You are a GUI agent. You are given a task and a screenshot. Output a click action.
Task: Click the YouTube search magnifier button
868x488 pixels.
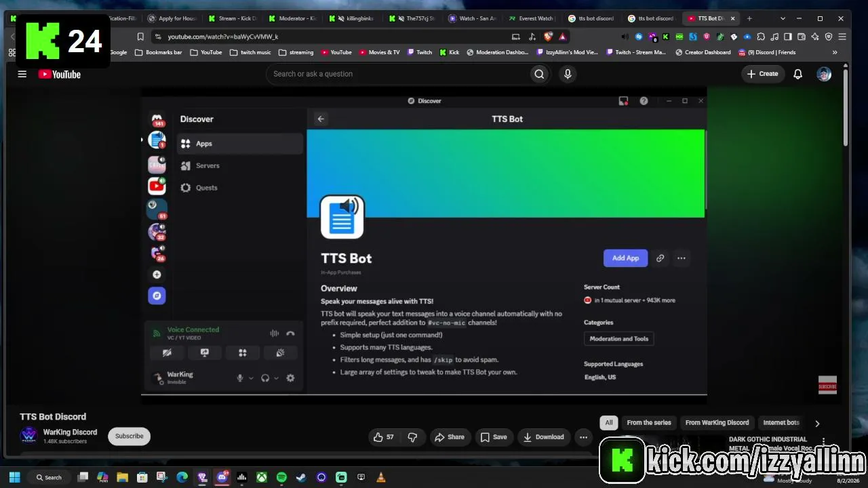539,74
